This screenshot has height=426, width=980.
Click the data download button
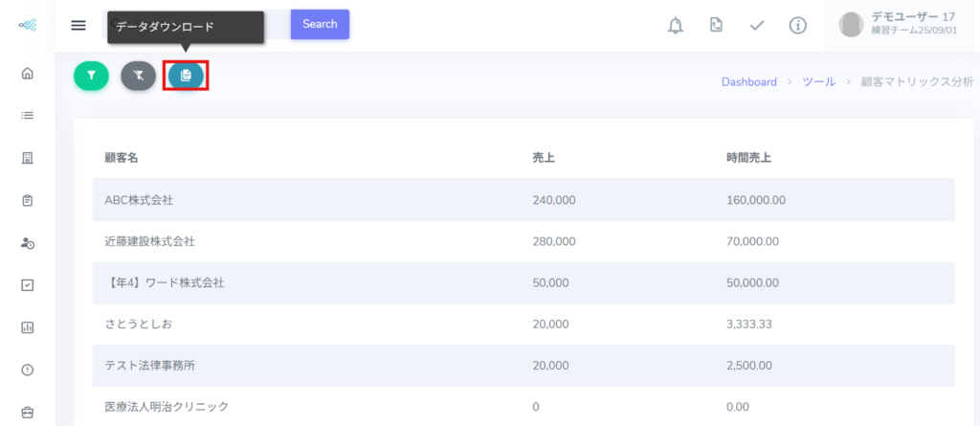(186, 75)
